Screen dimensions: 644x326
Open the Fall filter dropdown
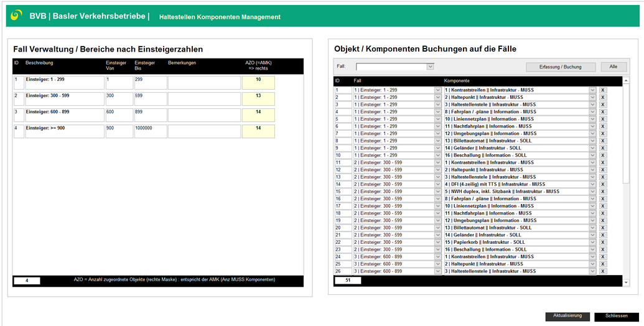[x=430, y=67]
